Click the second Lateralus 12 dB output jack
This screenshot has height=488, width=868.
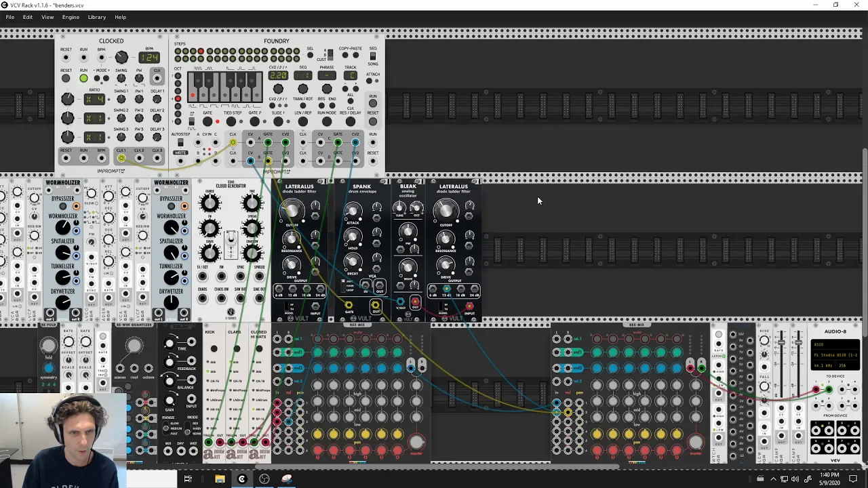[447, 288]
